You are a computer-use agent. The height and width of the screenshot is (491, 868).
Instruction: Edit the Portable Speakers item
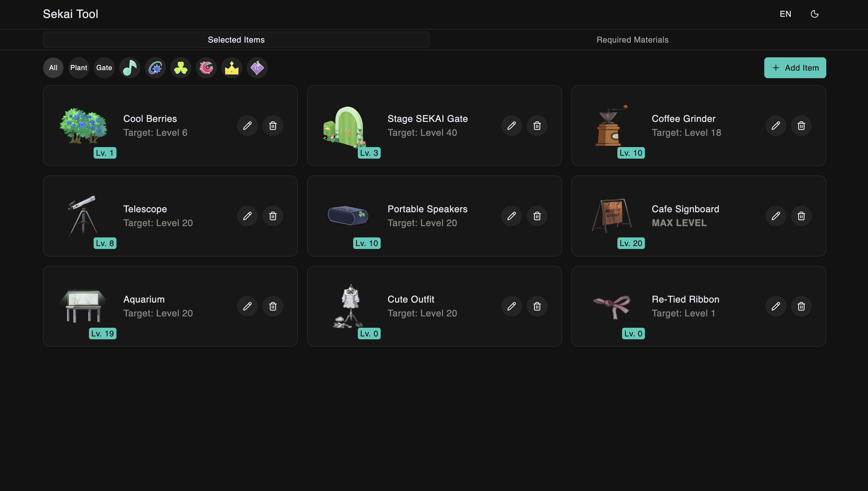click(512, 216)
